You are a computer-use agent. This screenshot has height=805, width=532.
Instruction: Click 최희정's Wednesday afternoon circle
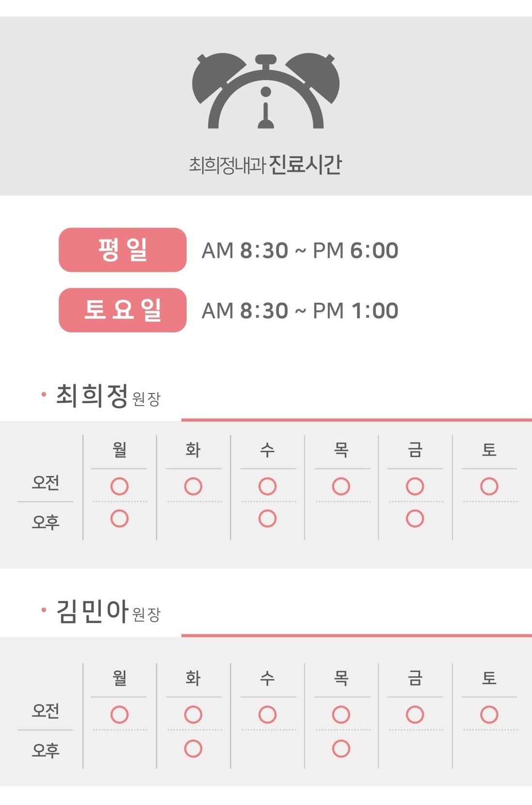click(267, 518)
